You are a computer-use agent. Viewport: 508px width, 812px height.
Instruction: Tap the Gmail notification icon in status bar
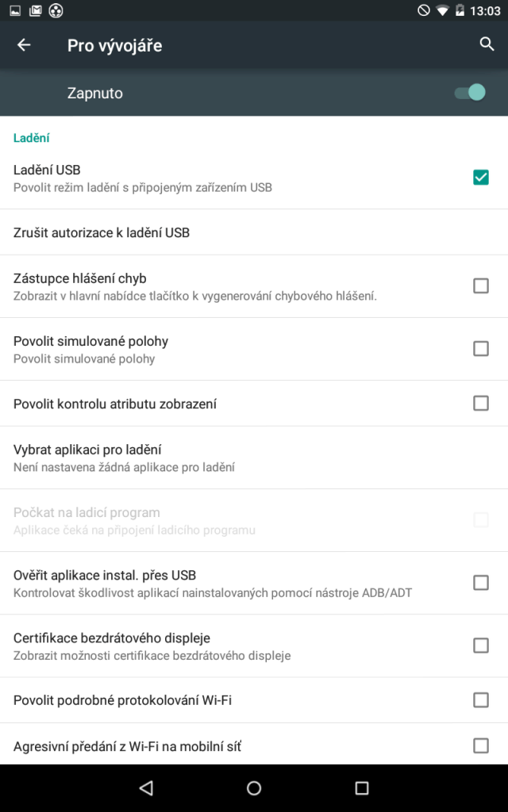click(x=35, y=10)
